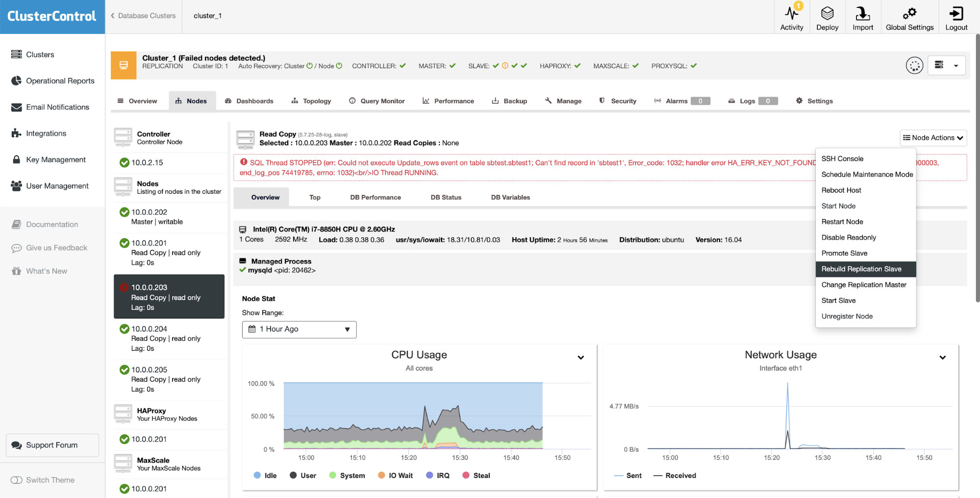Open the Alarms tab

(682, 101)
